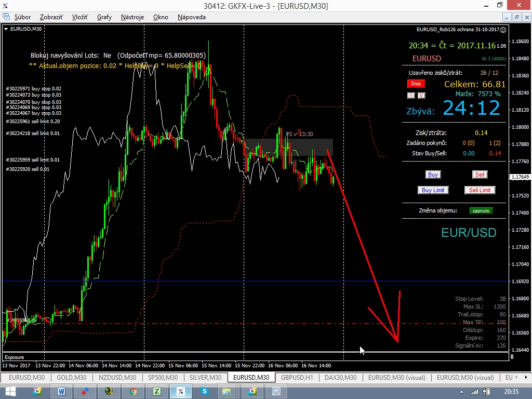The width and height of the screenshot is (532, 399).
Task: Open Skype from the taskbar
Action: (x=205, y=391)
